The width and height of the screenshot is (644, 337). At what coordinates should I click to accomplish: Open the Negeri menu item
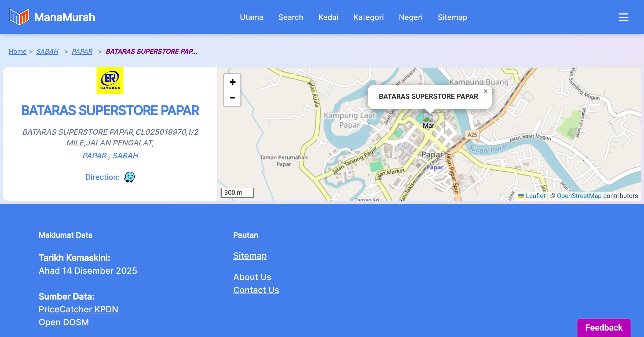pyautogui.click(x=411, y=17)
